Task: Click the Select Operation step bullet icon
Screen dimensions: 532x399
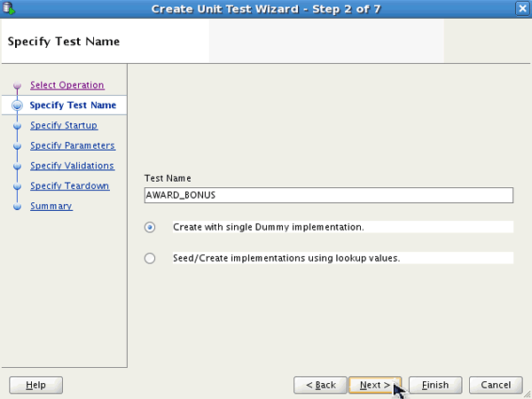Action: (17, 86)
